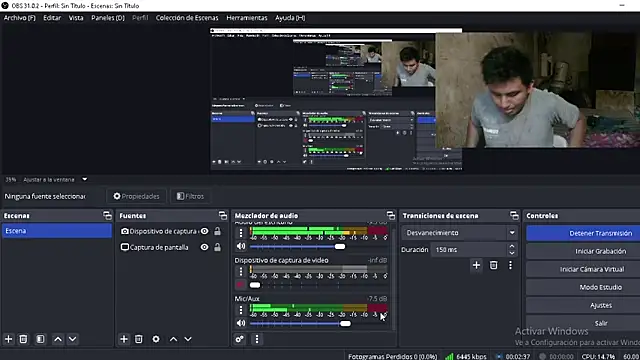Click Iniciar Cámara Virtual button

(x=583, y=269)
